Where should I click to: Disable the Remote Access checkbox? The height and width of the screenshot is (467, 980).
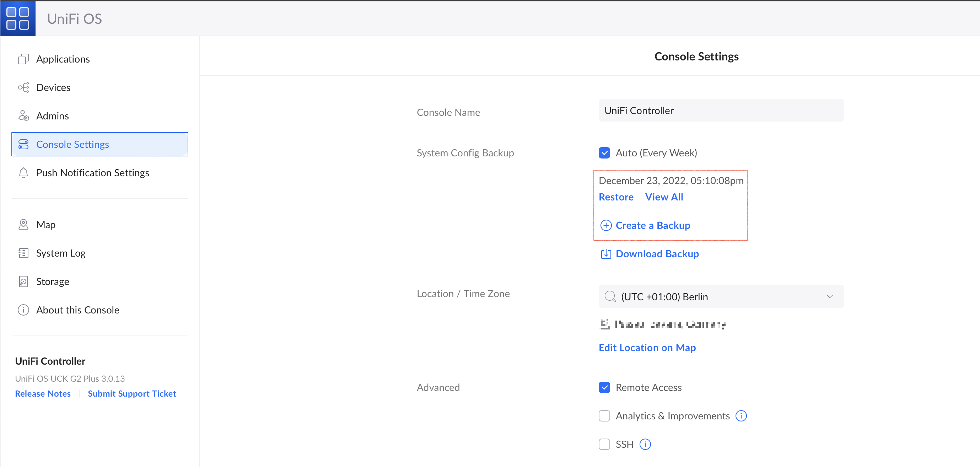[x=604, y=387]
